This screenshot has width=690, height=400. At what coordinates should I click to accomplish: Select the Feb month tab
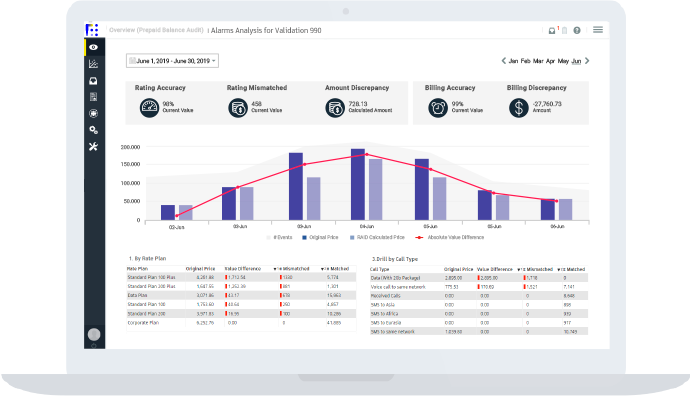click(x=525, y=61)
